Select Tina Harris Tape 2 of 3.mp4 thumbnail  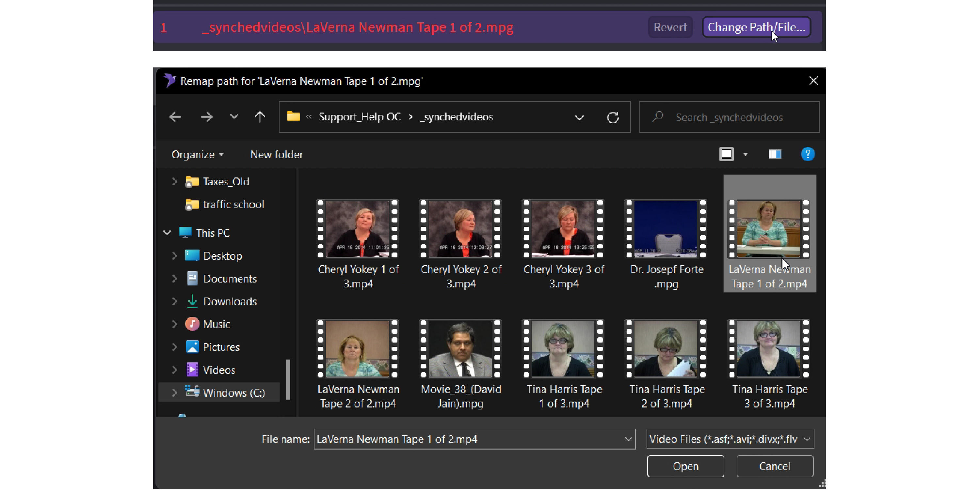(x=666, y=349)
